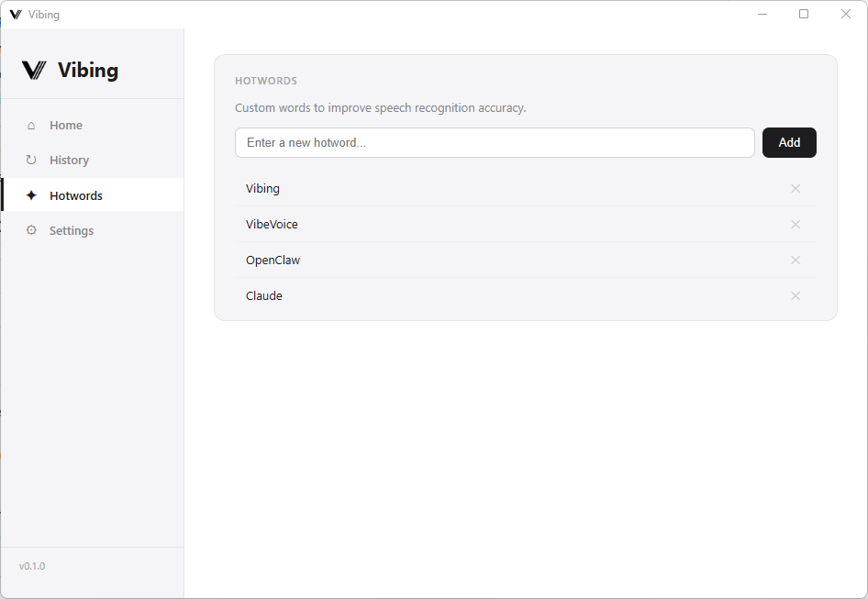The width and height of the screenshot is (868, 599).
Task: Open History via its circular arrow icon
Action: tap(31, 160)
